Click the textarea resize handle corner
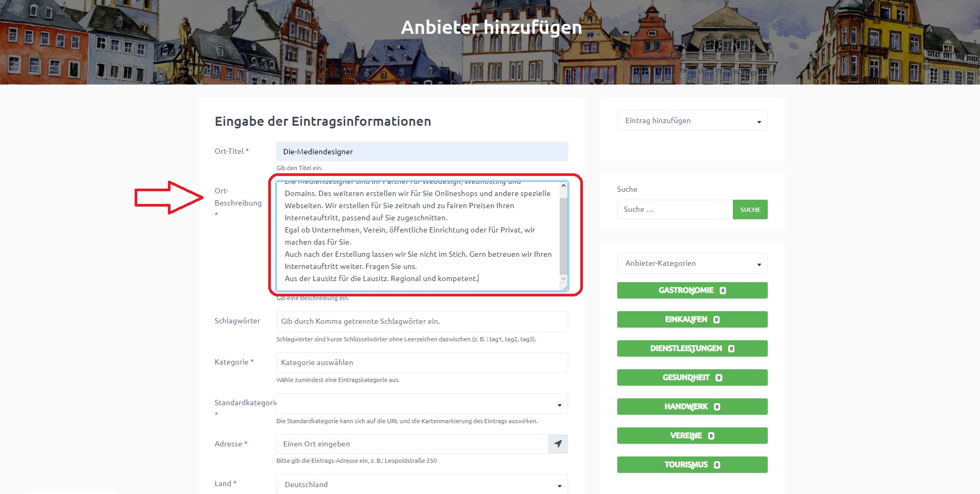Screen dimensions: 980x494 564,287
